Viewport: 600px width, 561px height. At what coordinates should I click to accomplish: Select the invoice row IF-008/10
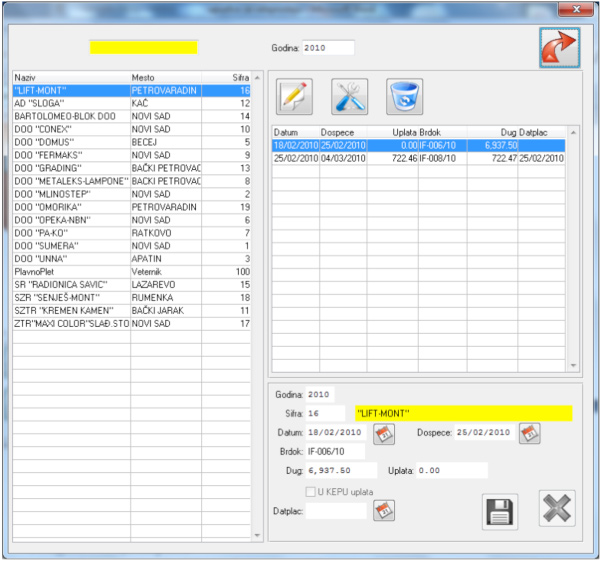(419, 158)
